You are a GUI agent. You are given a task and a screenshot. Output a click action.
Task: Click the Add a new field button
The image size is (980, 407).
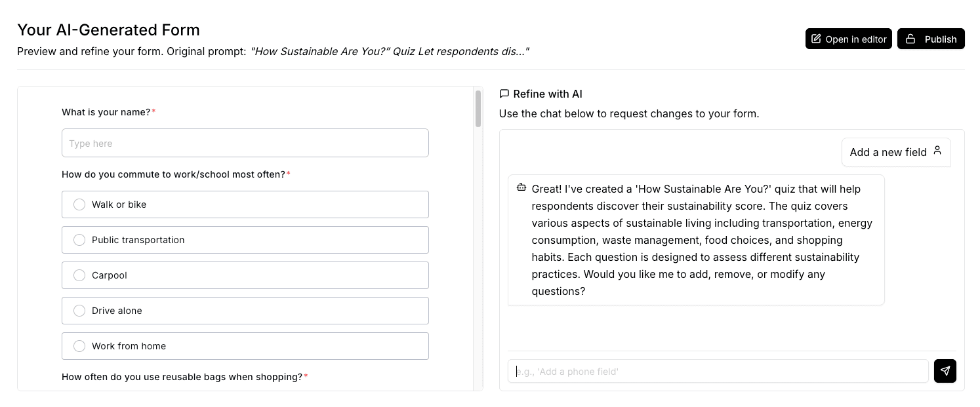click(896, 151)
